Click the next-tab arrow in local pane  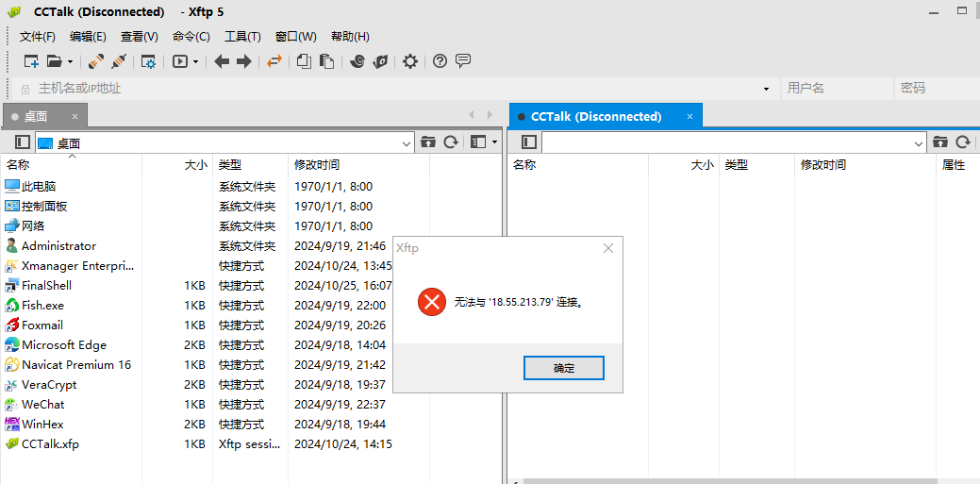pos(490,114)
